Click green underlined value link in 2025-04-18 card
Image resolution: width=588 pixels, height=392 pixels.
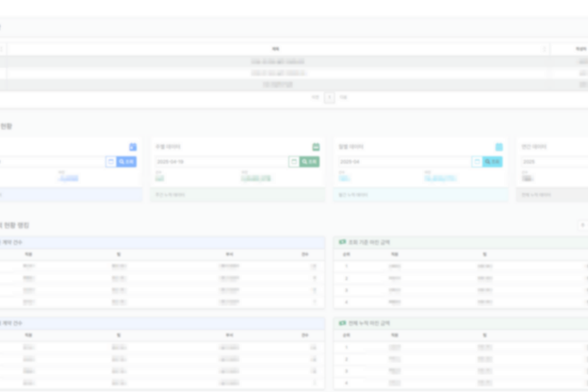[x=255, y=177]
